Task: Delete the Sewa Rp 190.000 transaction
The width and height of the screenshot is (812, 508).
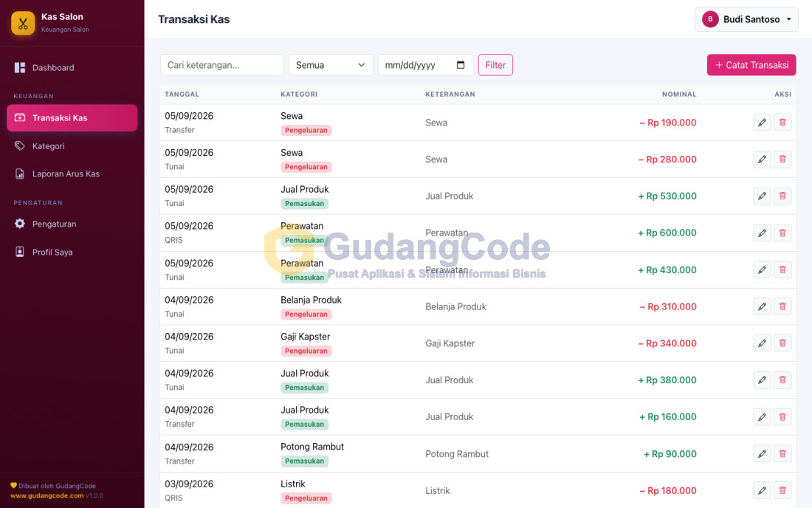Action: click(x=782, y=123)
